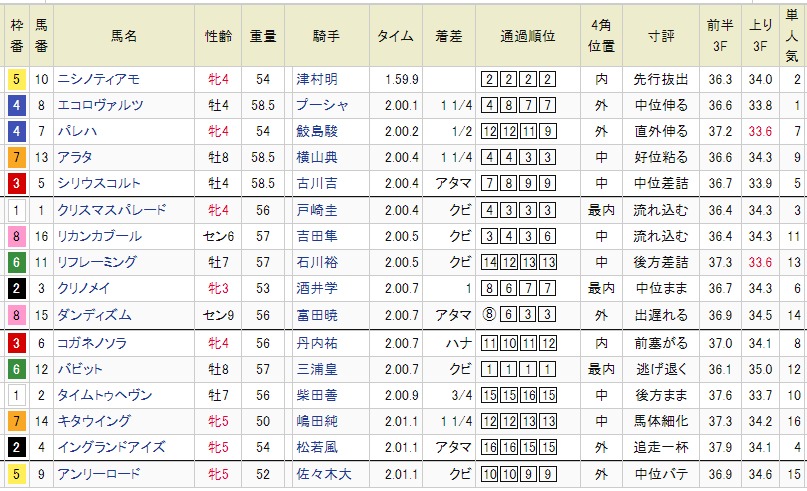Click pink bracket 8 cell beside リカンカブール
Viewport: 807px width, 491px height.
pos(16,236)
